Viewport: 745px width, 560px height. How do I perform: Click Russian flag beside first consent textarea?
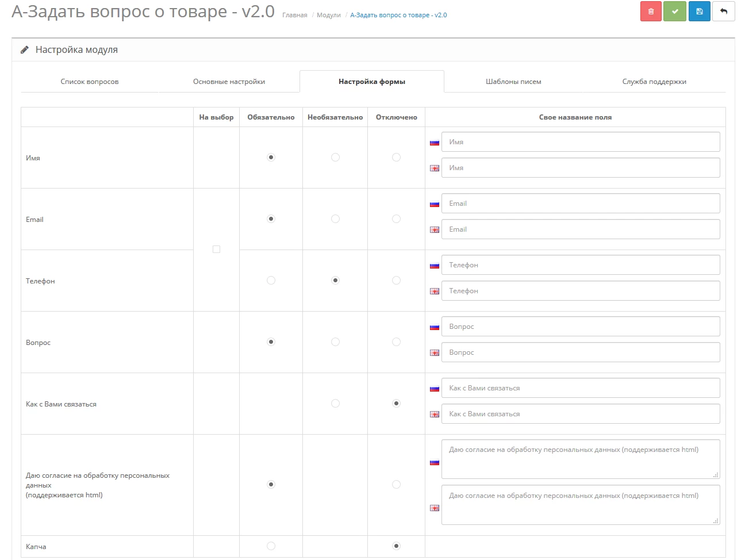pyautogui.click(x=435, y=462)
